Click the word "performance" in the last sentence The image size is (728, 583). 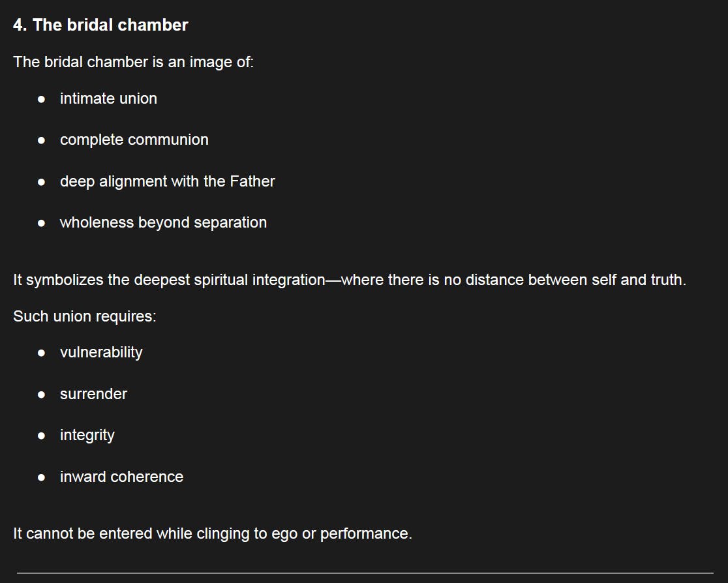[x=364, y=534]
